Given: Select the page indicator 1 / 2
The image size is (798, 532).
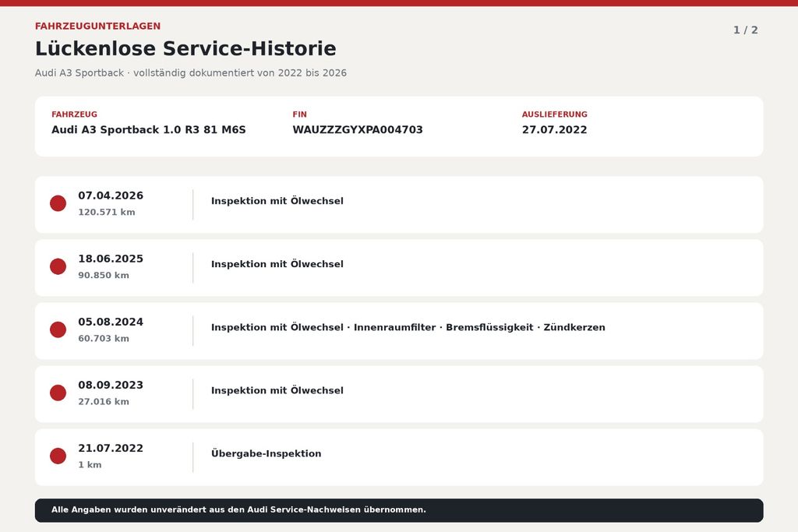Looking at the screenshot, I should tap(746, 30).
